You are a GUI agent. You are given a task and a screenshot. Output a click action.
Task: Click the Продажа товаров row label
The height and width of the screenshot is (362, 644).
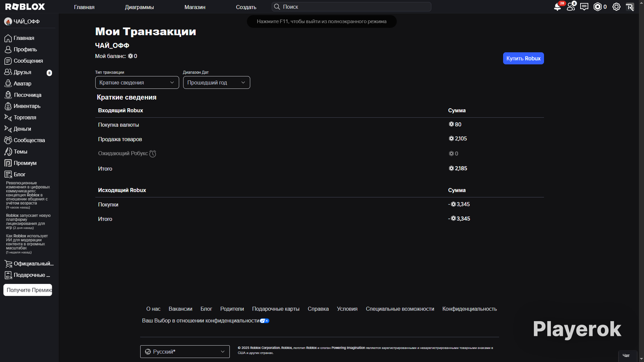[120, 139]
